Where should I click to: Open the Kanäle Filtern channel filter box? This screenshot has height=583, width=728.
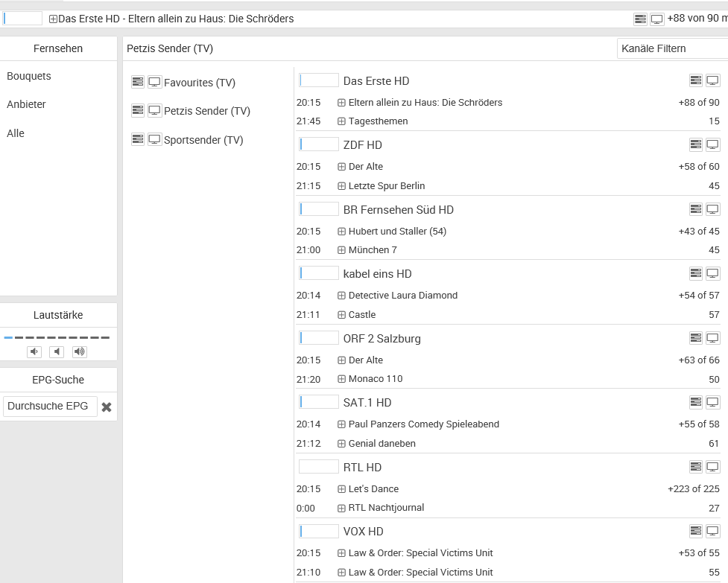click(672, 48)
